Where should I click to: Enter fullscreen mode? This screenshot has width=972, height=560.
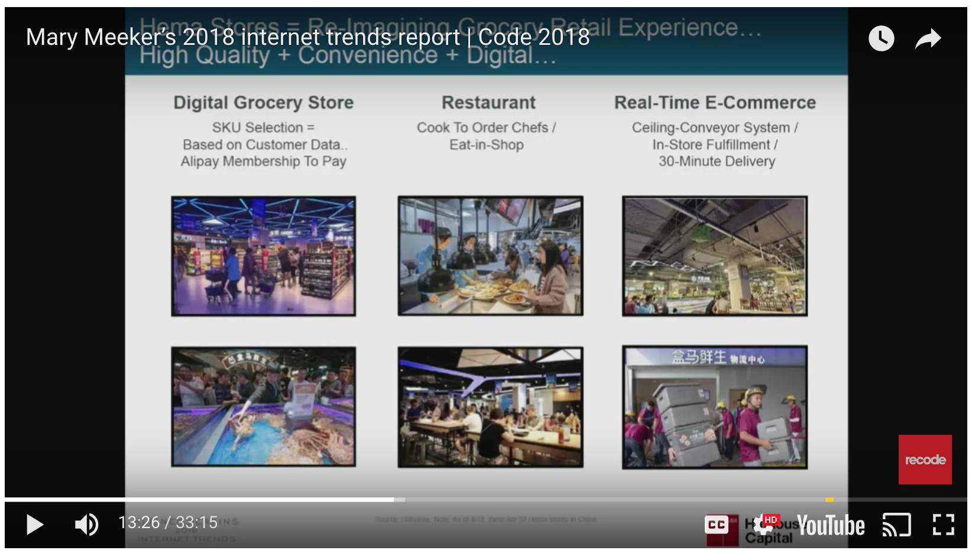943,525
